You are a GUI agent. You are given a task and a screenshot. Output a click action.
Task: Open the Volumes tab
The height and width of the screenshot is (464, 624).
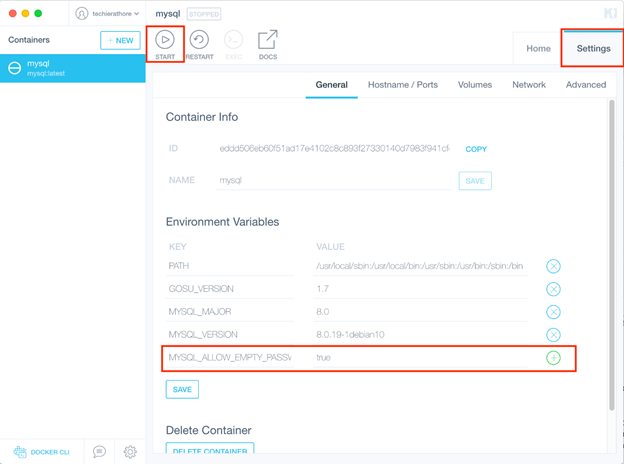click(x=475, y=85)
